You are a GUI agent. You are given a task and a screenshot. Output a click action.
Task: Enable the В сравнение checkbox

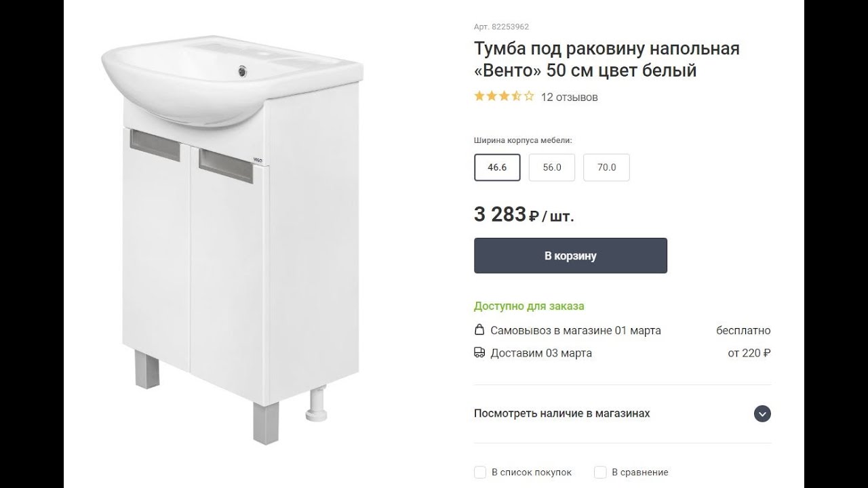tap(600, 472)
